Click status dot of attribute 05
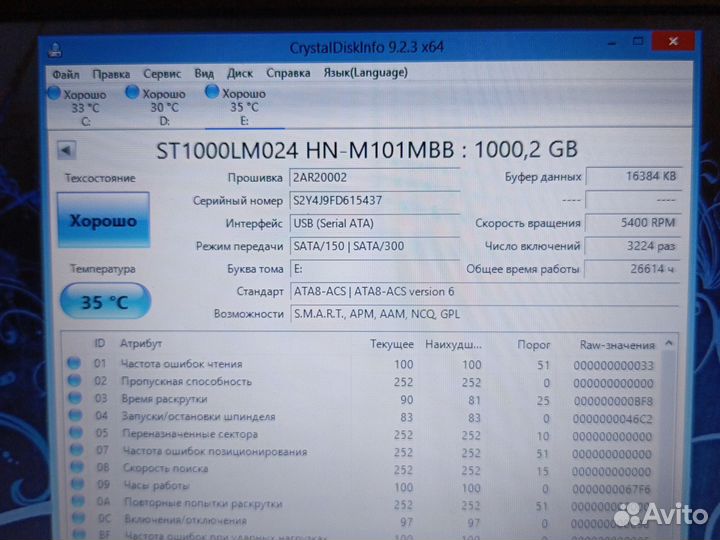Screen dimensions: 720x540 coord(76,433)
